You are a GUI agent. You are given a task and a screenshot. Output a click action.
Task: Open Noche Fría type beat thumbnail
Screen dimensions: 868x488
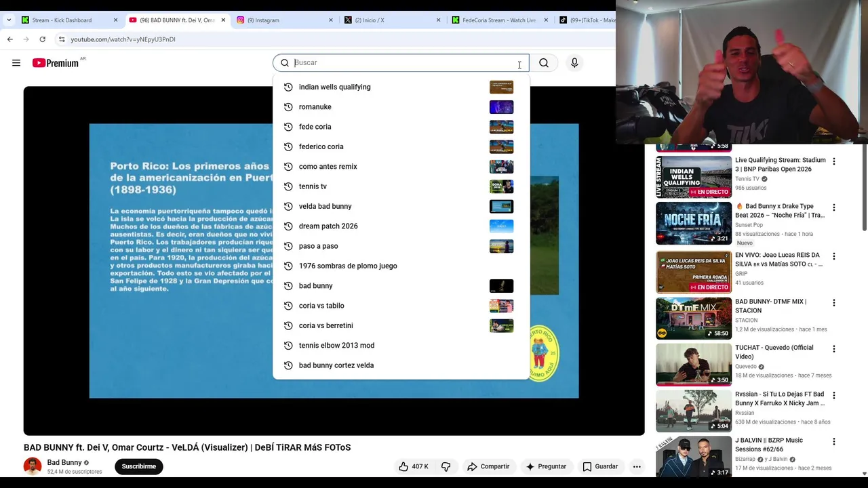tap(694, 223)
